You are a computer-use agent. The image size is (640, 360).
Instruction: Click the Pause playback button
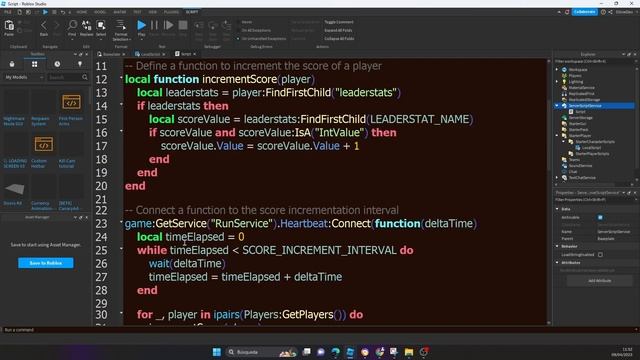154,25
